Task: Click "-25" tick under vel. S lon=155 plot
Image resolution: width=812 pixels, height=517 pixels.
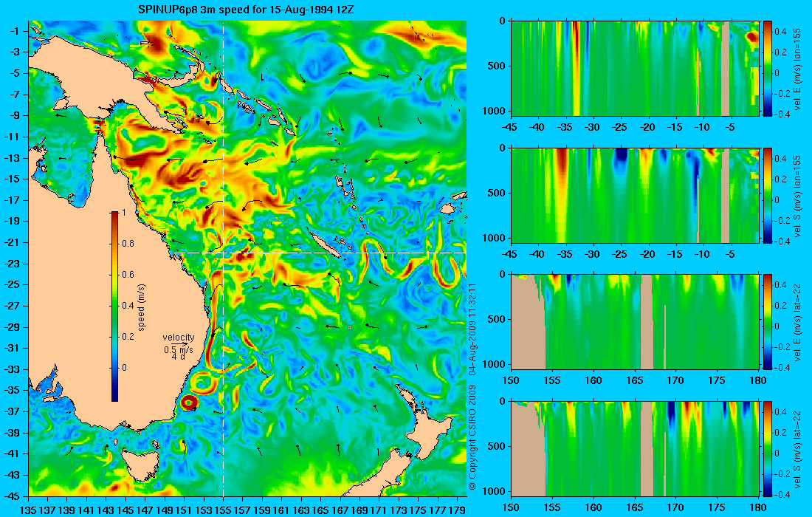Action: tap(620, 254)
